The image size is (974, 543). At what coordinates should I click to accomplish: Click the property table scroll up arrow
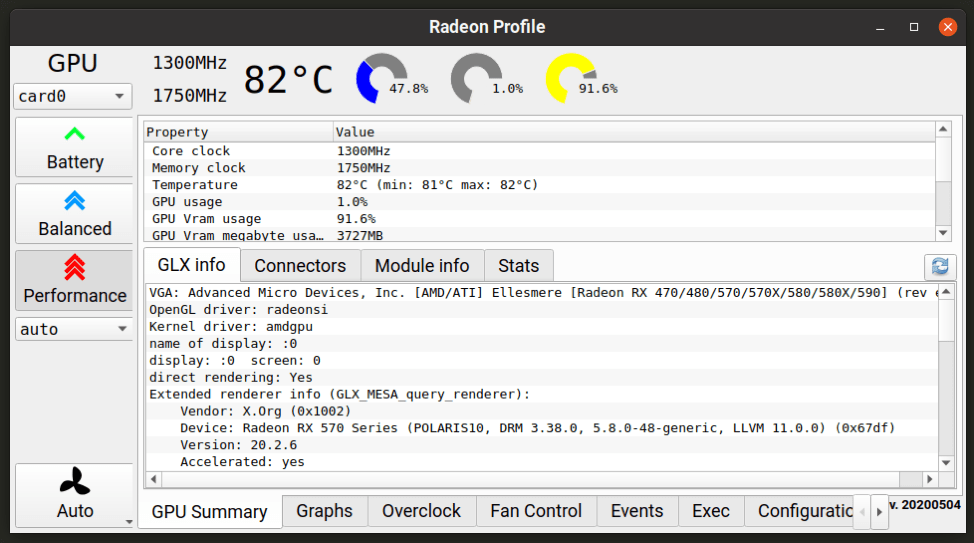[943, 129]
